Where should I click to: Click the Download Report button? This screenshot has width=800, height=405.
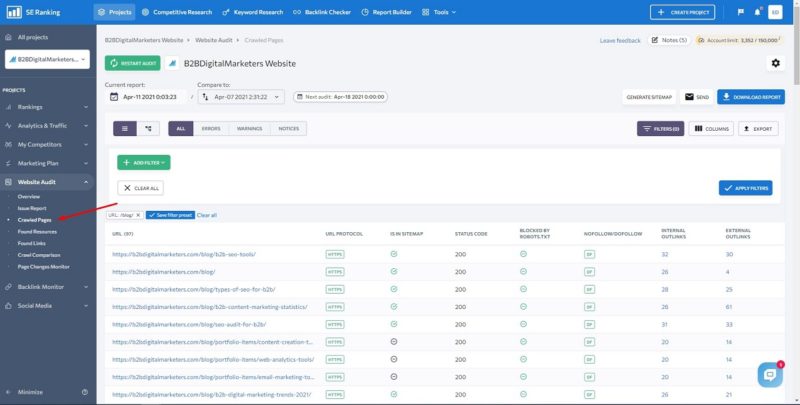[x=751, y=97]
